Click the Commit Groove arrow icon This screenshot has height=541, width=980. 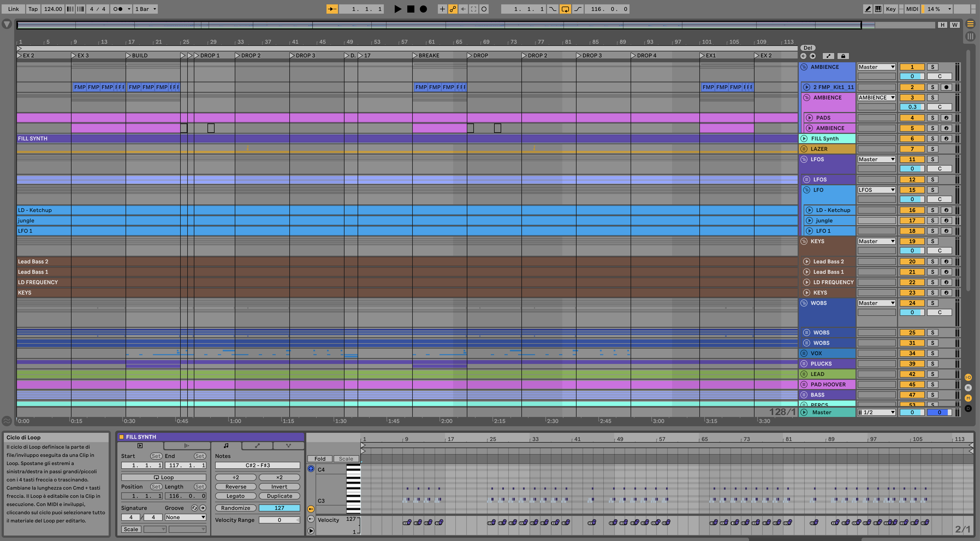[x=203, y=508]
